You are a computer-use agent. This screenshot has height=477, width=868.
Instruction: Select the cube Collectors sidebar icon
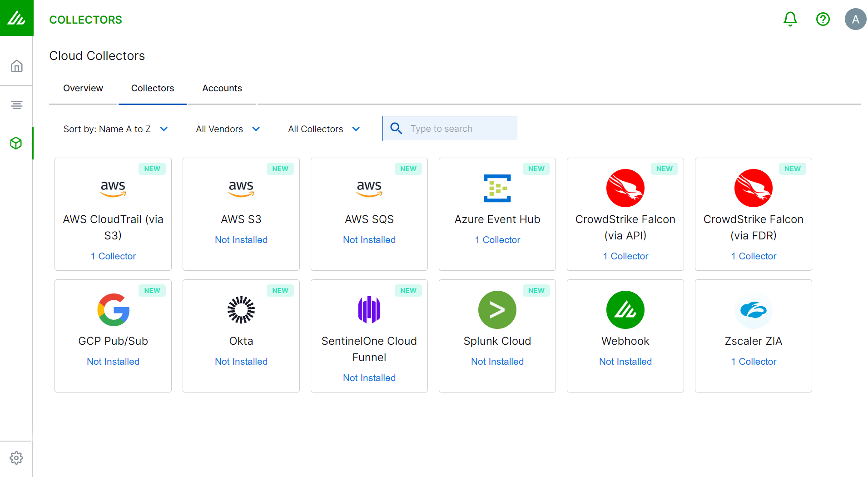[16, 143]
